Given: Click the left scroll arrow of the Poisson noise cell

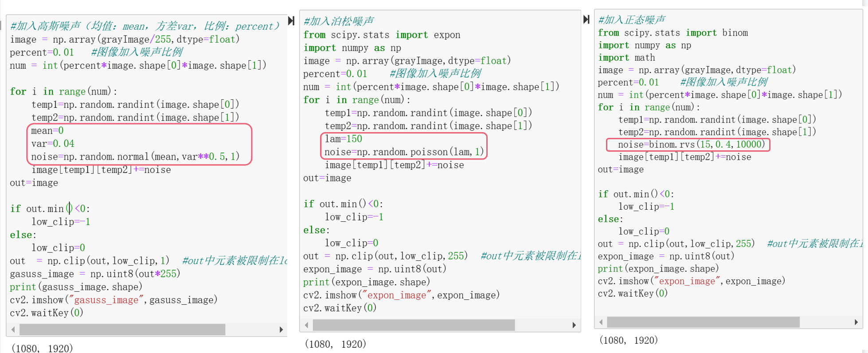Looking at the screenshot, I should (306, 325).
